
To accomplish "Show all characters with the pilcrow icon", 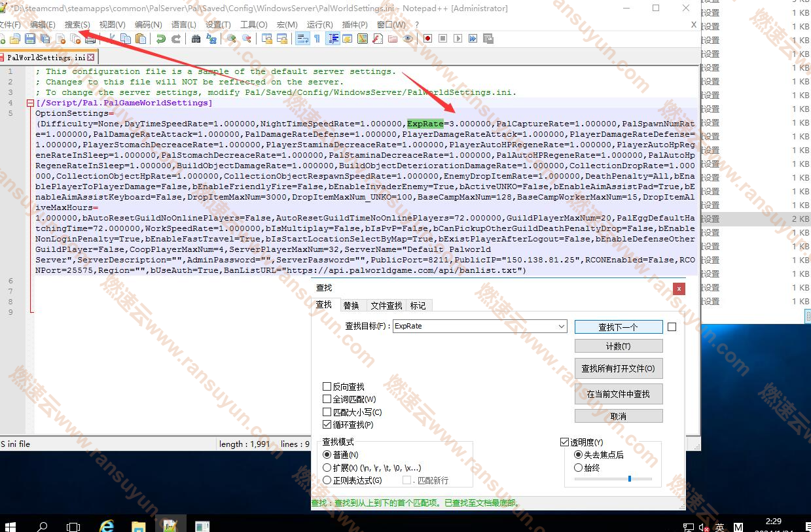I will click(x=317, y=39).
